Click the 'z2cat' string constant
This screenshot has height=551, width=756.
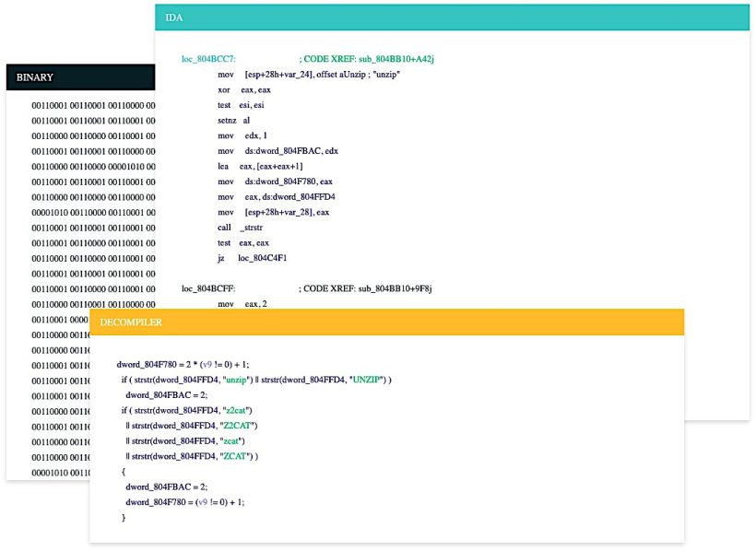238,409
